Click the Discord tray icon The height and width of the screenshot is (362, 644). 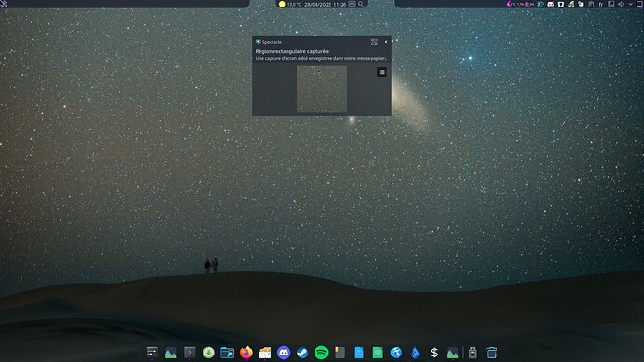[551, 4]
